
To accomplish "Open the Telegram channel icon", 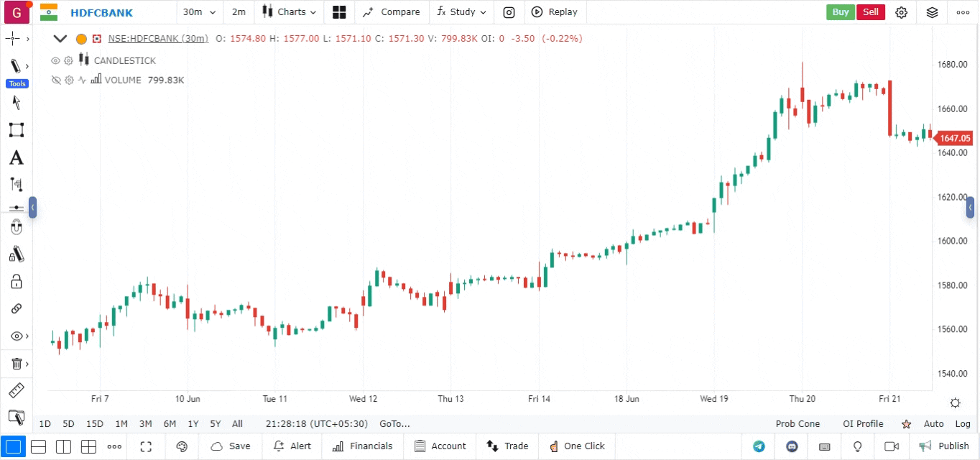I will pyautogui.click(x=759, y=446).
